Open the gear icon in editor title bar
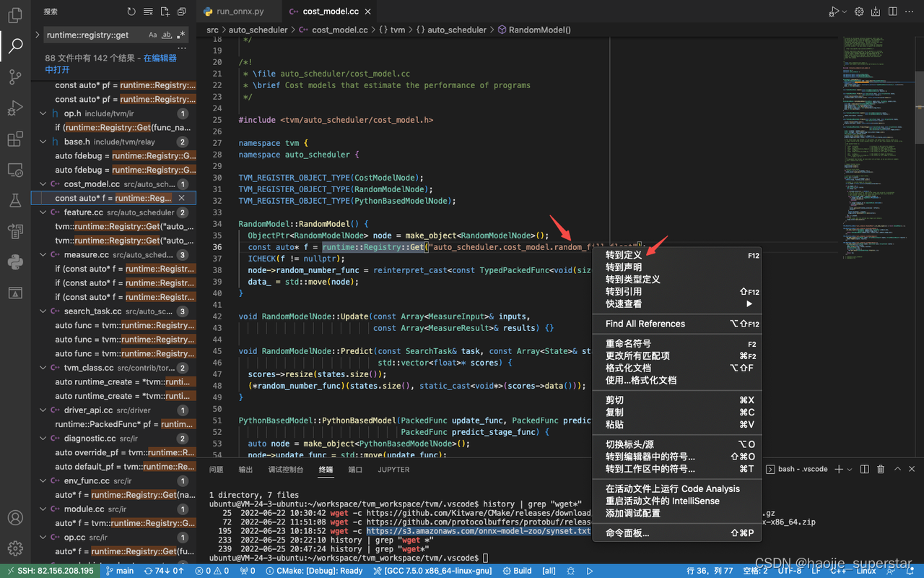Screen dimensions: 924x578 point(859,12)
